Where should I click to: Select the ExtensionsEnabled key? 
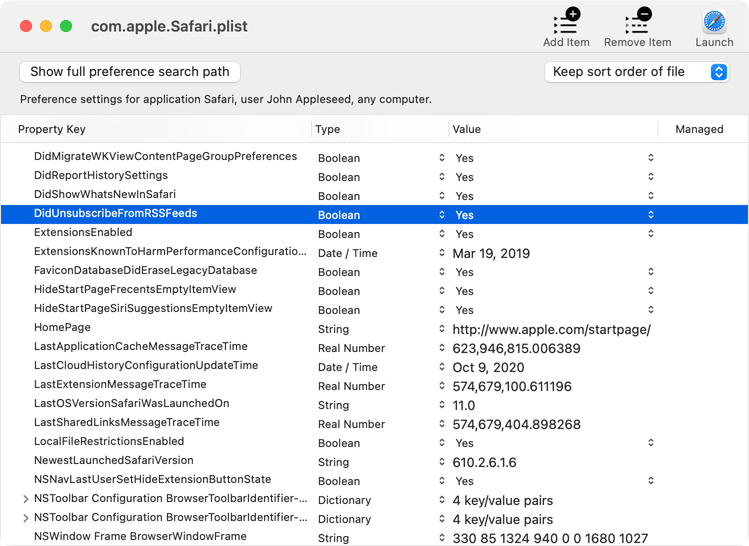(x=83, y=232)
